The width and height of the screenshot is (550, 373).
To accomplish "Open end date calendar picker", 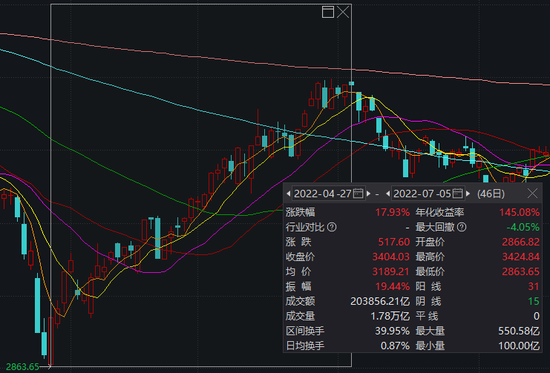I will click(x=457, y=193).
